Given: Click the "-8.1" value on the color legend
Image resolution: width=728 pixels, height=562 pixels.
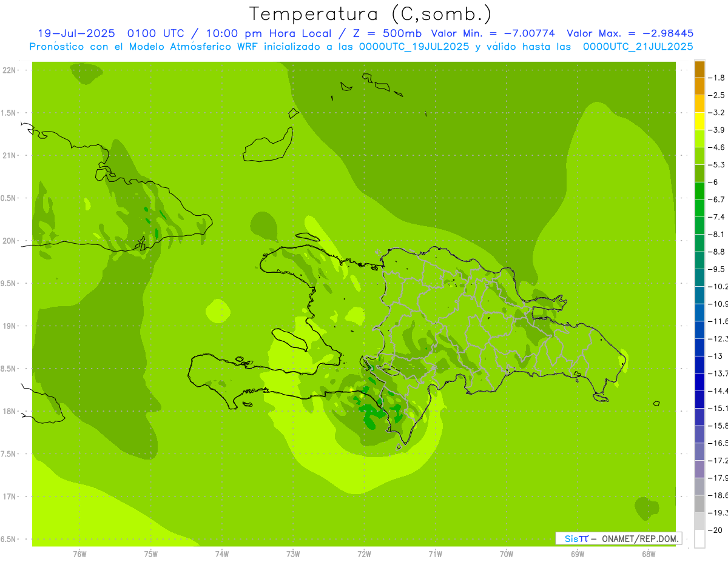Looking at the screenshot, I should pyautogui.click(x=717, y=234).
